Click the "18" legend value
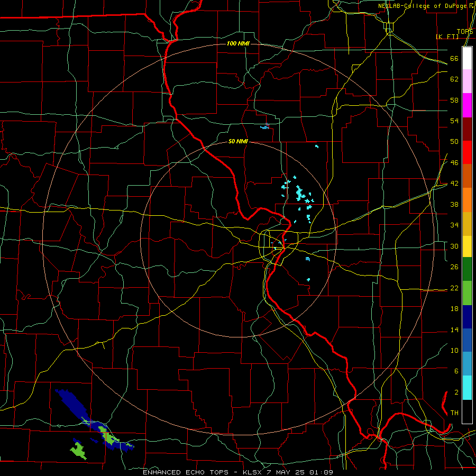The height and width of the screenshot is (476, 476). [x=454, y=309]
